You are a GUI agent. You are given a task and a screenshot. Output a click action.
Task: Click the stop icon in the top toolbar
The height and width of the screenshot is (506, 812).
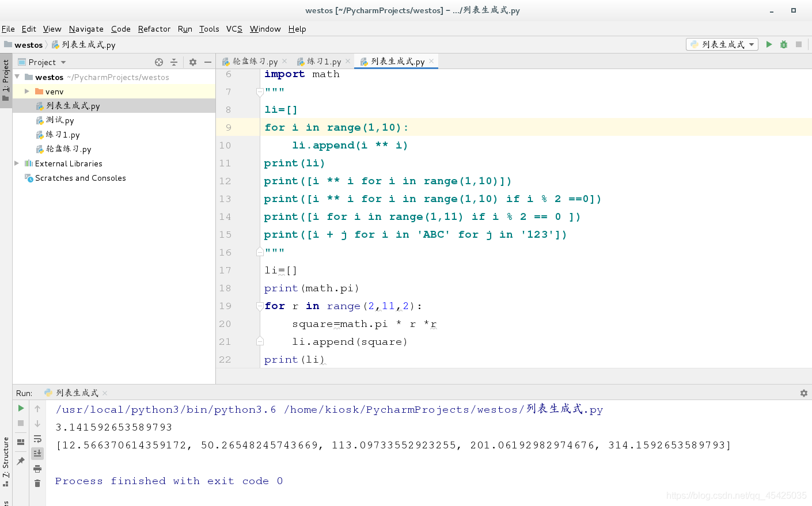pyautogui.click(x=799, y=44)
